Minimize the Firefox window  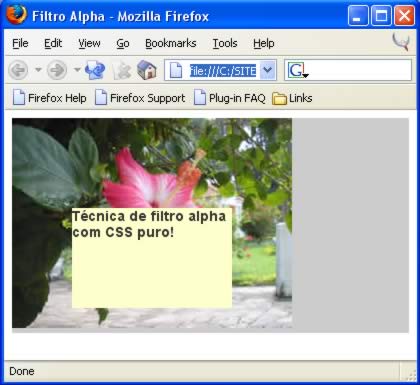(358, 15)
